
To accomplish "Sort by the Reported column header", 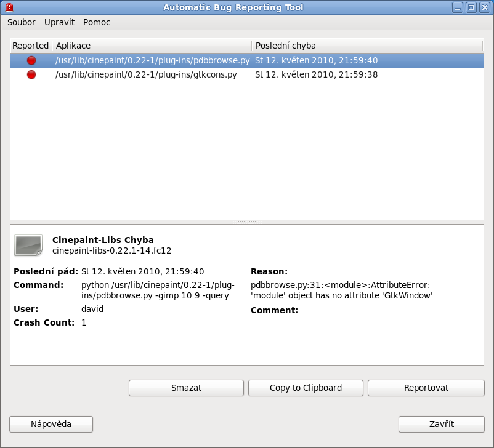I will tap(31, 46).
